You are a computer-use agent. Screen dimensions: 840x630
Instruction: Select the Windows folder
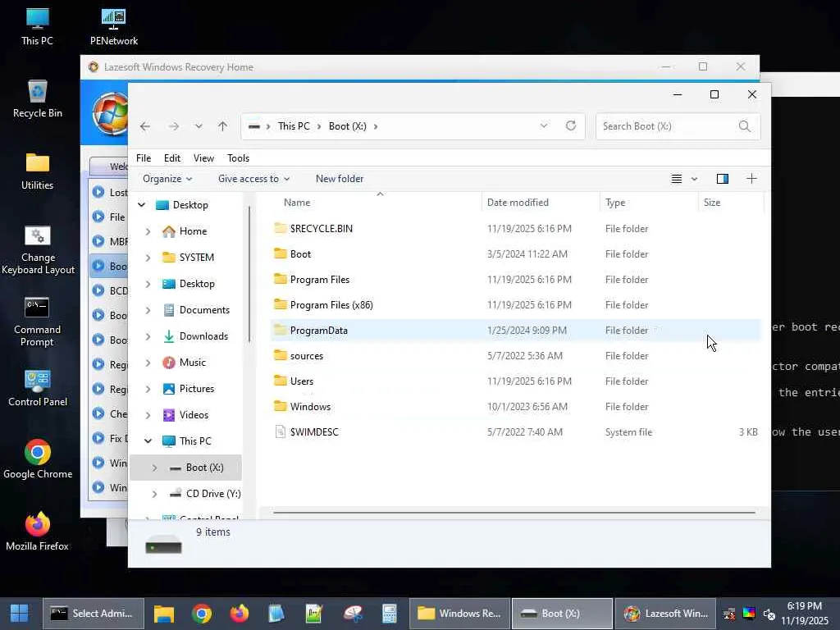point(515,407)
